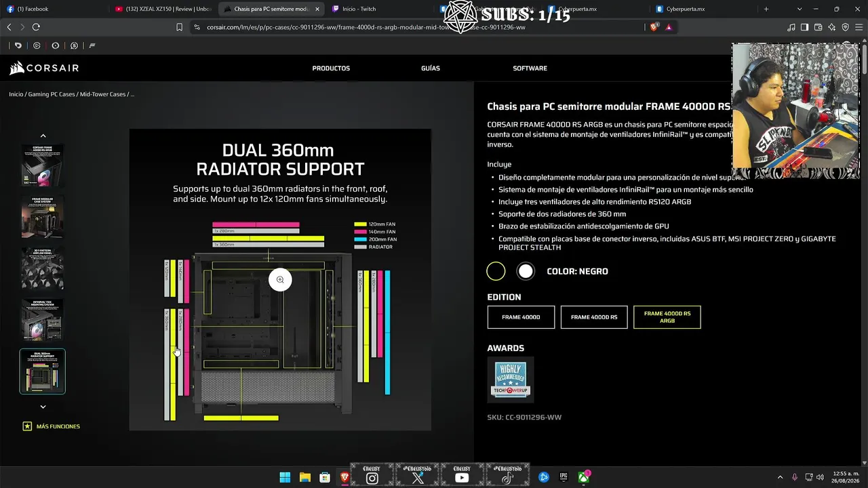
Task: Select the FRAME 4000D RS edition
Action: click(x=594, y=317)
